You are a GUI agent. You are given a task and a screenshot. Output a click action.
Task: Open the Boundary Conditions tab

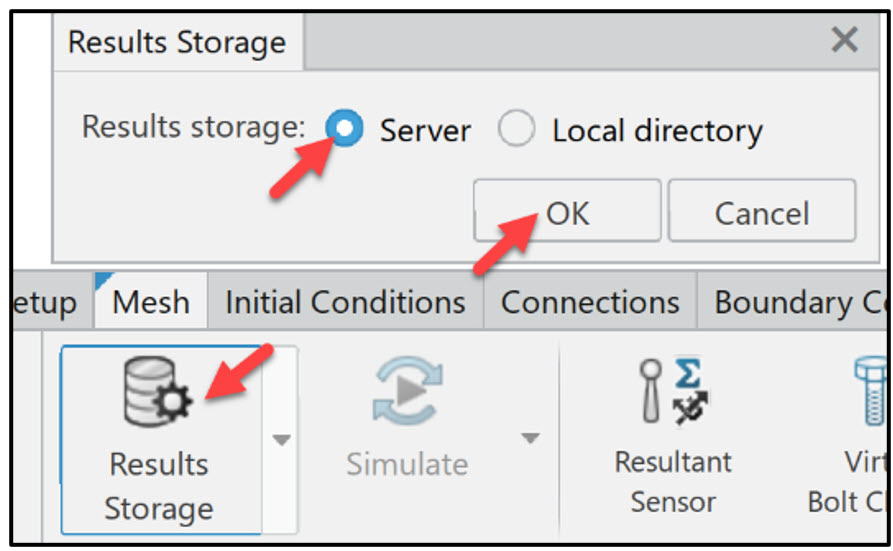(x=797, y=302)
